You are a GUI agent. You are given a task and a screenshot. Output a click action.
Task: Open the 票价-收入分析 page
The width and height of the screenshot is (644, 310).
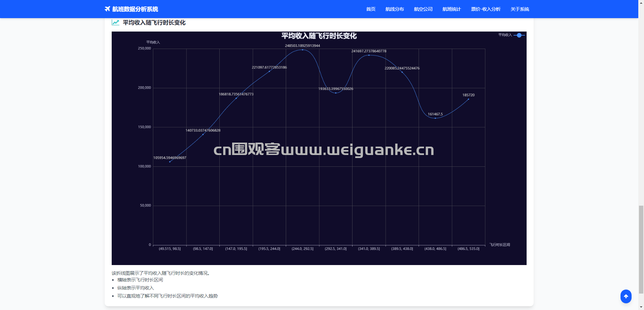point(486,9)
